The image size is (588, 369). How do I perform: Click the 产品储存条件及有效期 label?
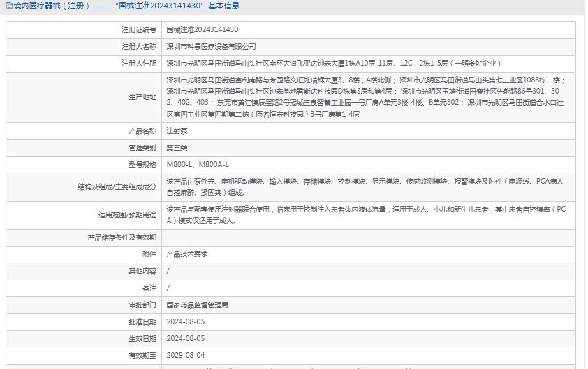point(122,238)
